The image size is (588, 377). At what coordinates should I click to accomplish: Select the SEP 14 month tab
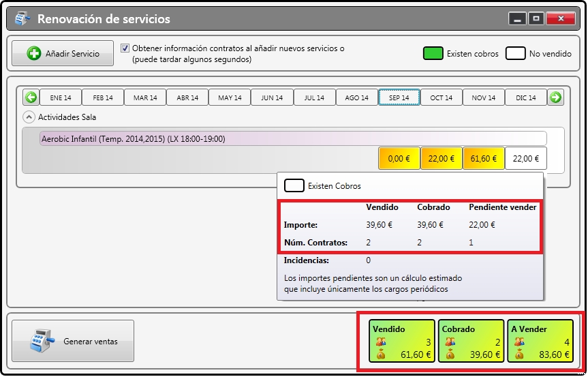399,97
